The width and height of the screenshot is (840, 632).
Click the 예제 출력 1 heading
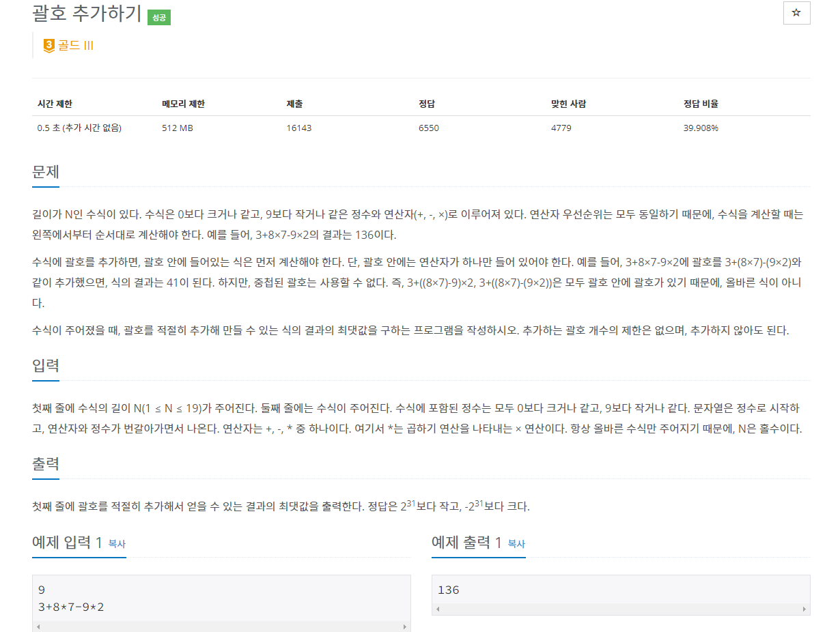(467, 543)
